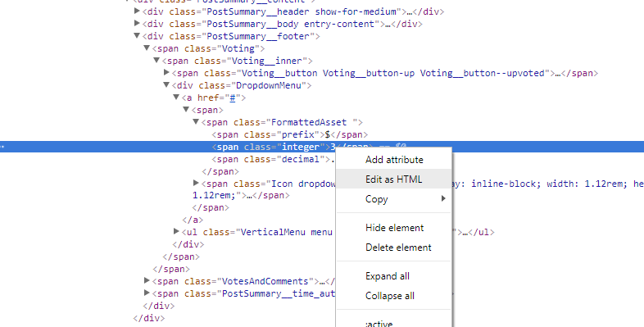Choose Expand all in context menu

[394, 276]
